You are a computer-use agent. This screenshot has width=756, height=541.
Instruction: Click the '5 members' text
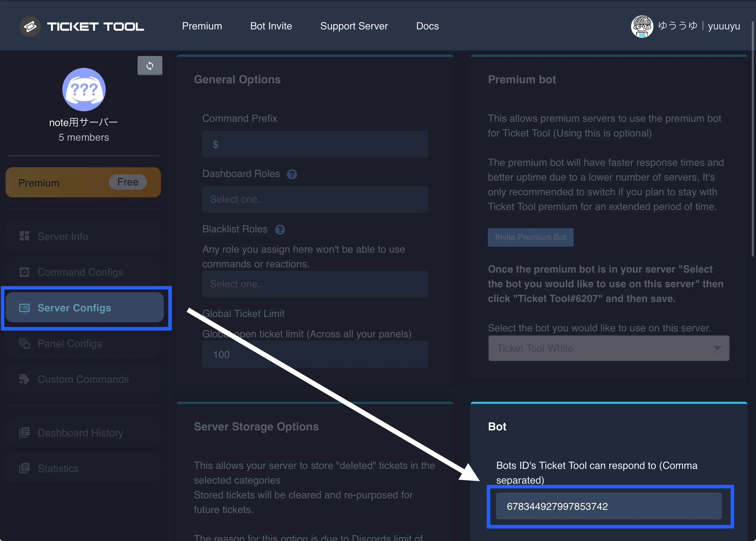tap(84, 137)
